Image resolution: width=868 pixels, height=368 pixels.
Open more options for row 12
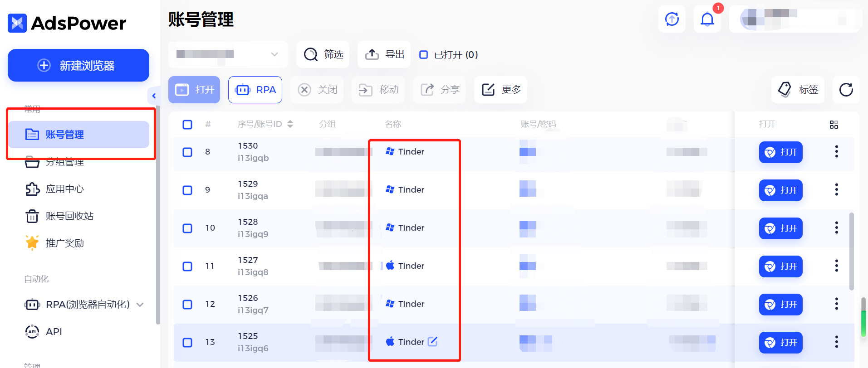coord(837,304)
